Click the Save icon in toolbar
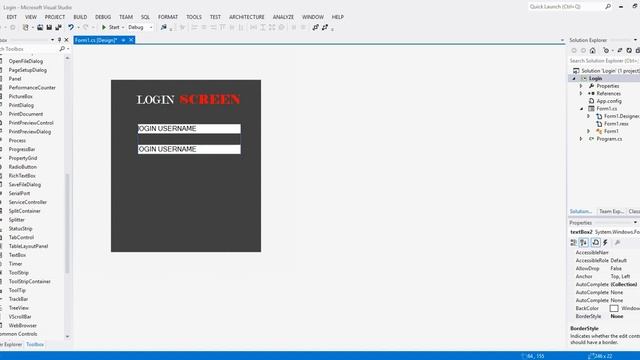The image size is (640, 360). [x=49, y=27]
